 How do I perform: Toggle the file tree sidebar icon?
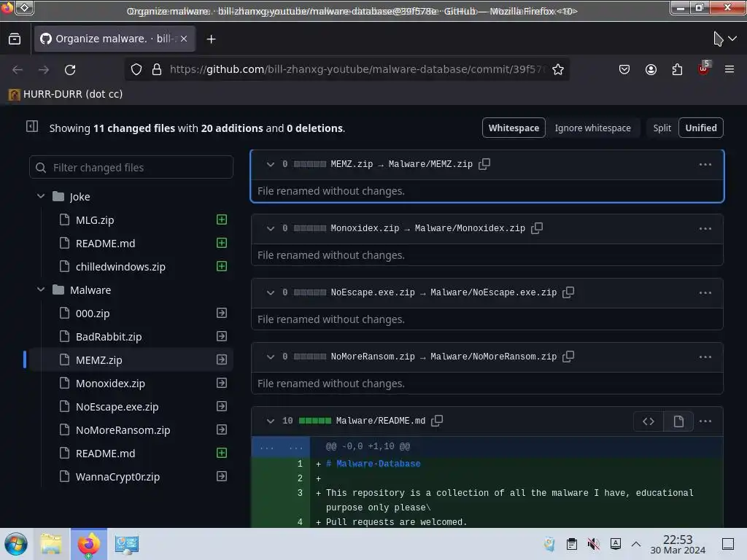pos(32,127)
